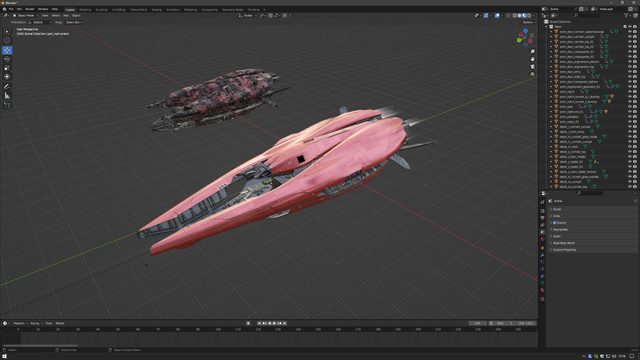Open the Select Box drag dropdown
640x360 pixels.
point(74,22)
